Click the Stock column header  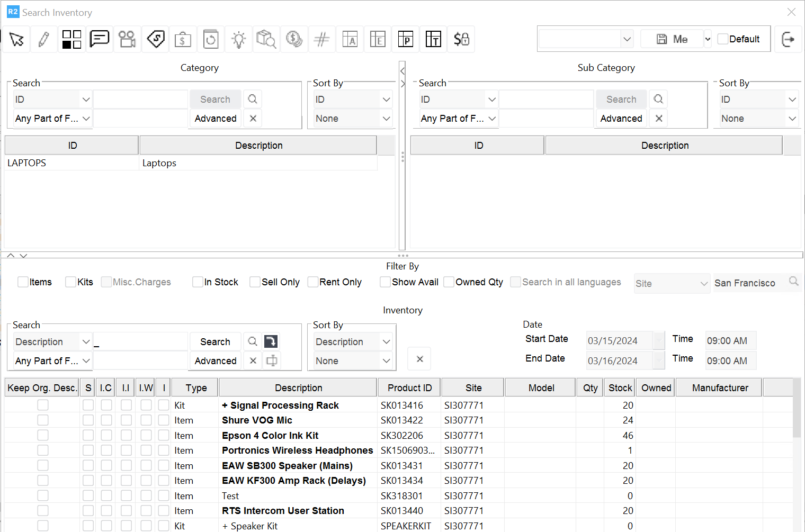point(620,388)
